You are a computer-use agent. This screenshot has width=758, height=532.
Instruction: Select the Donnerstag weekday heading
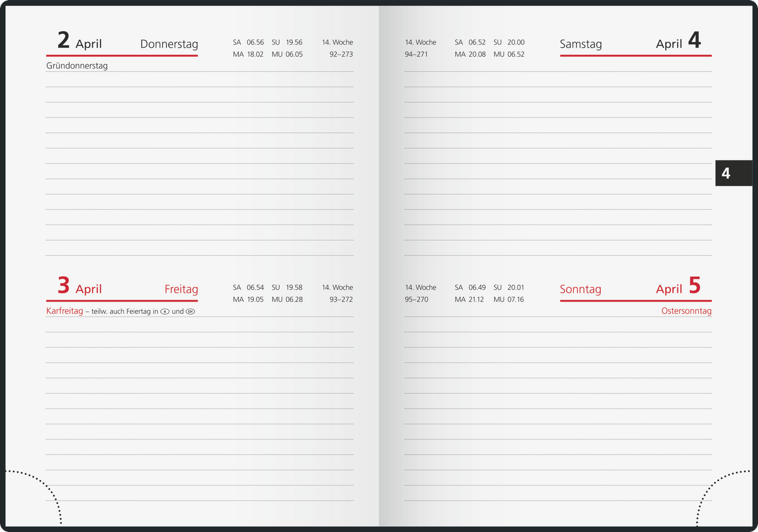tap(169, 44)
